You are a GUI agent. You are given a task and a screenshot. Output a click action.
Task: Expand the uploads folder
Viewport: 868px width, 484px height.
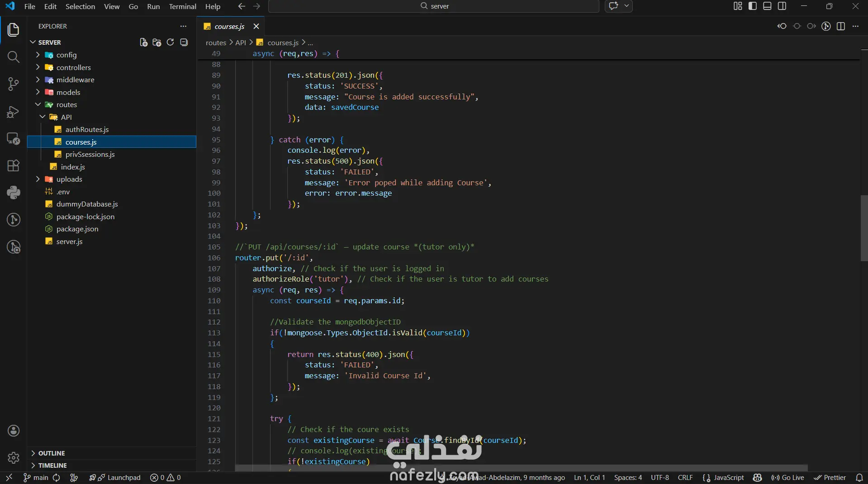point(38,179)
